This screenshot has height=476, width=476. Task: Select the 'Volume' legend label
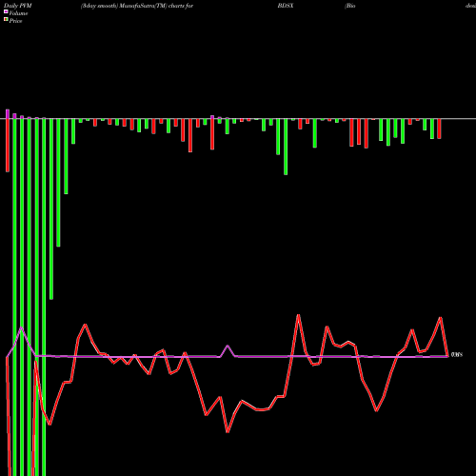tap(18, 13)
